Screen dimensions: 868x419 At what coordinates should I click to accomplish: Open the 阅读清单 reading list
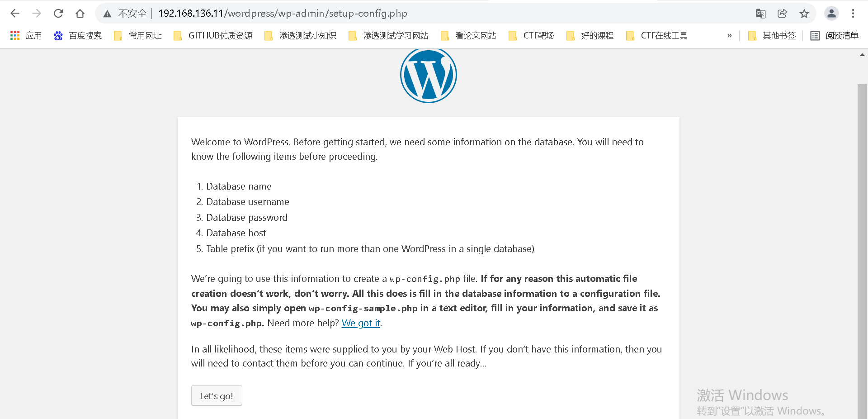[834, 36]
